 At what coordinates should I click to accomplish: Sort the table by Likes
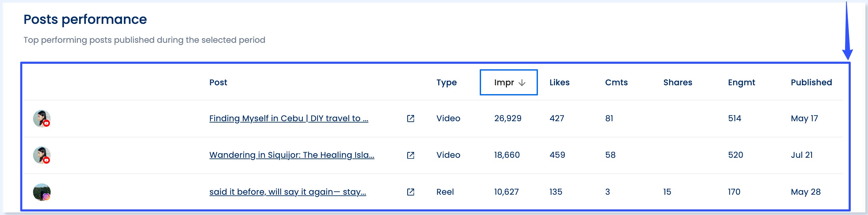pos(559,83)
